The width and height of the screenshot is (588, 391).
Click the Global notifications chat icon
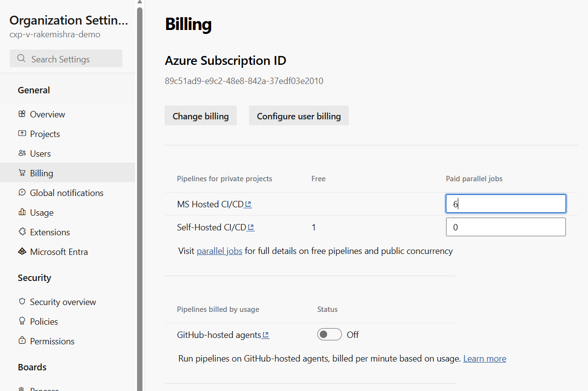[22, 193]
